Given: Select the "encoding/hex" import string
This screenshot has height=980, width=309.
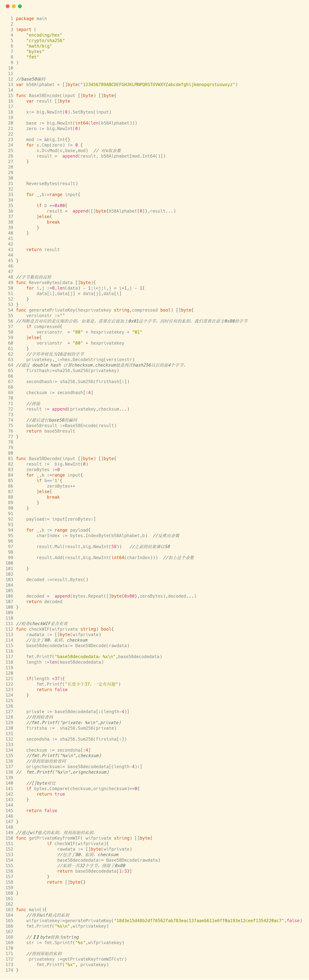Looking at the screenshot, I should point(44,35).
